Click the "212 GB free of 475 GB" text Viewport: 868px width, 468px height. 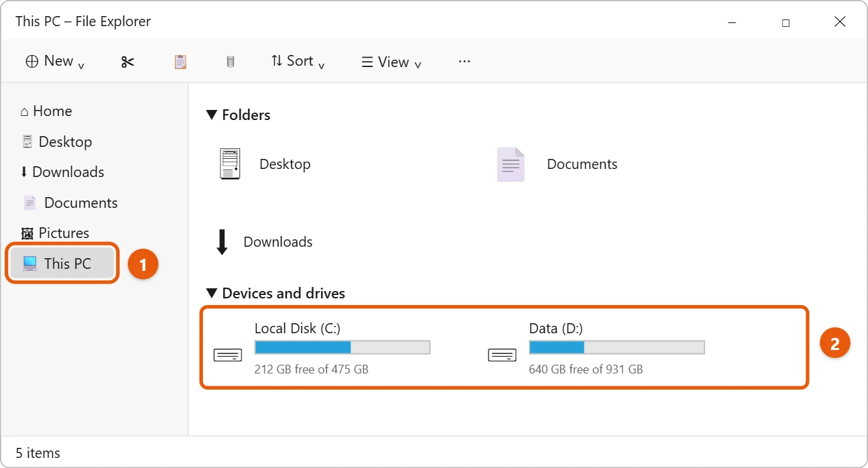[312, 369]
